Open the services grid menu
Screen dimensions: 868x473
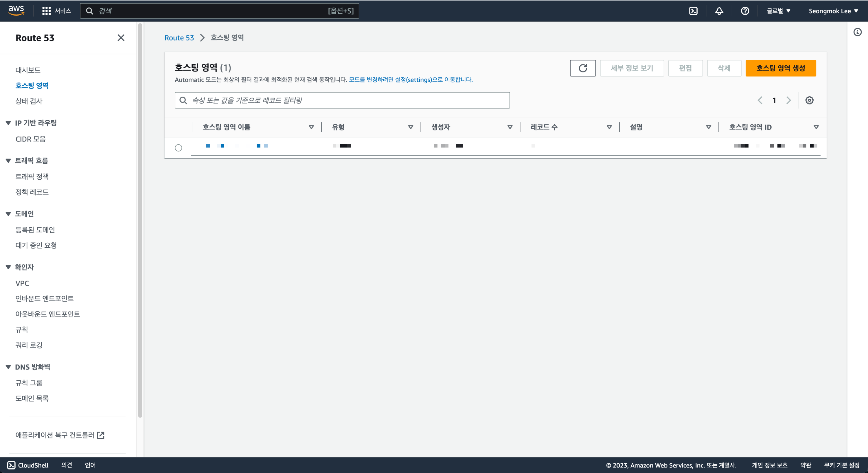pos(46,11)
